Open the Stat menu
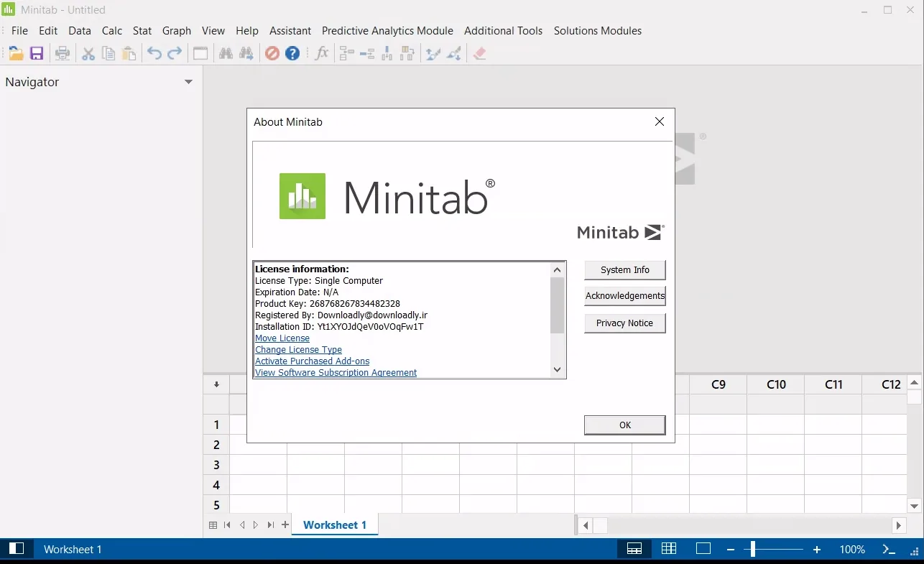Image resolution: width=924 pixels, height=564 pixels. (x=142, y=31)
